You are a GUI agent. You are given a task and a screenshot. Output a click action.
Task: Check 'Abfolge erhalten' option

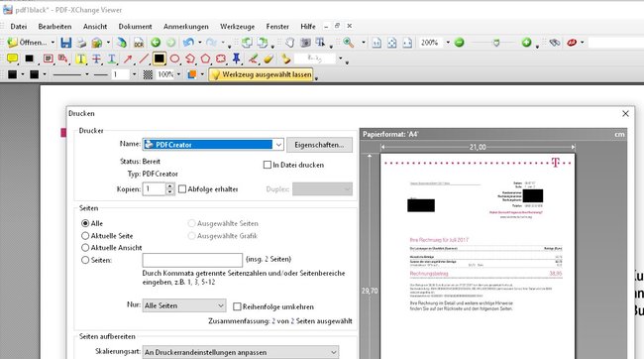[x=182, y=189]
